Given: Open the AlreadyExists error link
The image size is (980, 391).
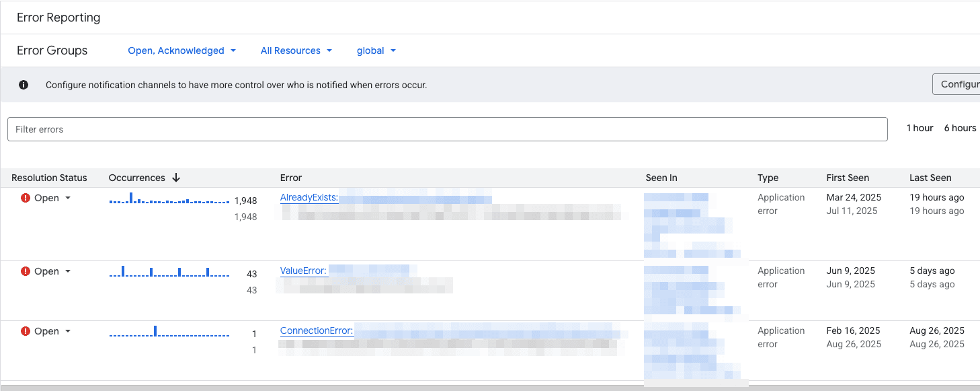Looking at the screenshot, I should click(309, 197).
